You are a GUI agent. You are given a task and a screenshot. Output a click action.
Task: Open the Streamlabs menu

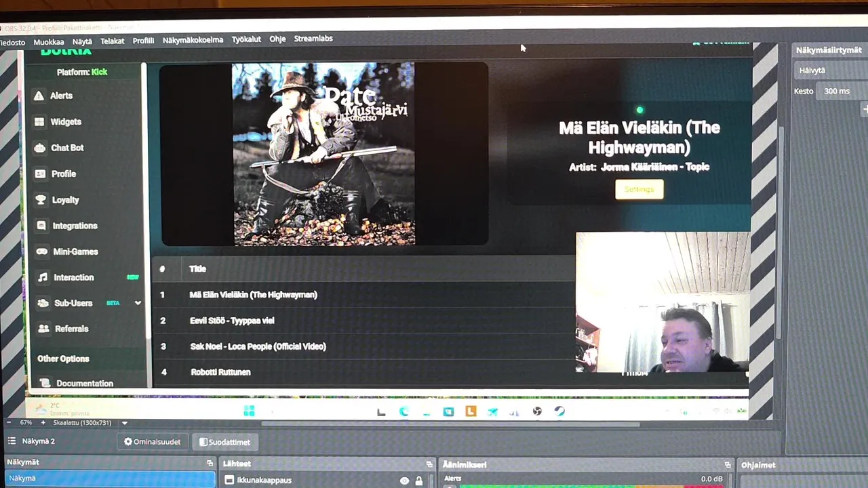[313, 39]
